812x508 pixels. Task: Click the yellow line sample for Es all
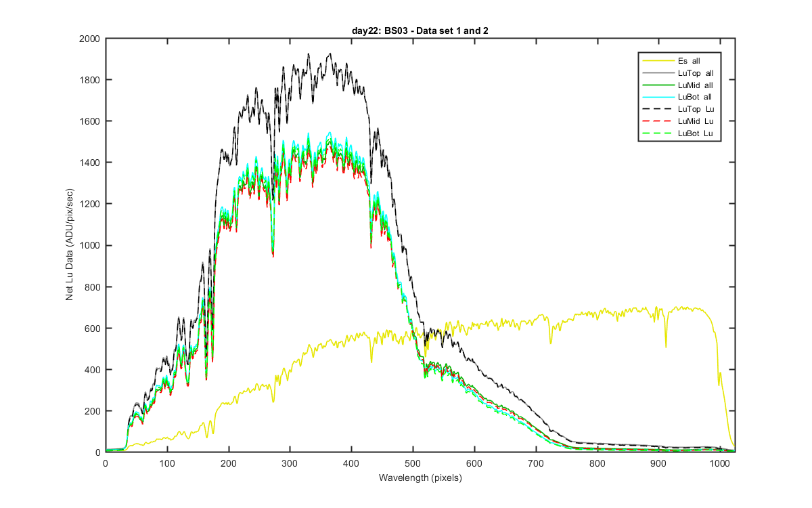658,61
